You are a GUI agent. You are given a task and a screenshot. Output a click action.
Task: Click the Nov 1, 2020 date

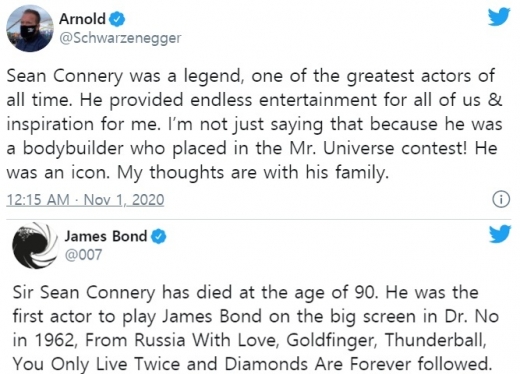[x=124, y=200]
